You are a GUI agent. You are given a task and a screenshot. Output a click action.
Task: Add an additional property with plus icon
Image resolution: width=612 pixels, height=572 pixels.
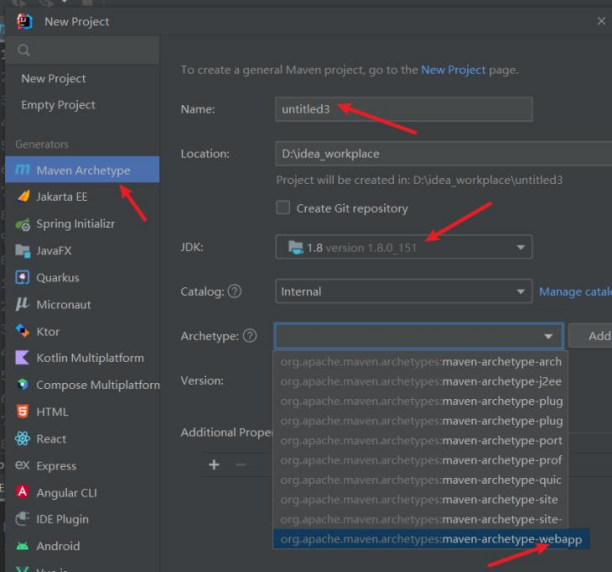(x=214, y=464)
